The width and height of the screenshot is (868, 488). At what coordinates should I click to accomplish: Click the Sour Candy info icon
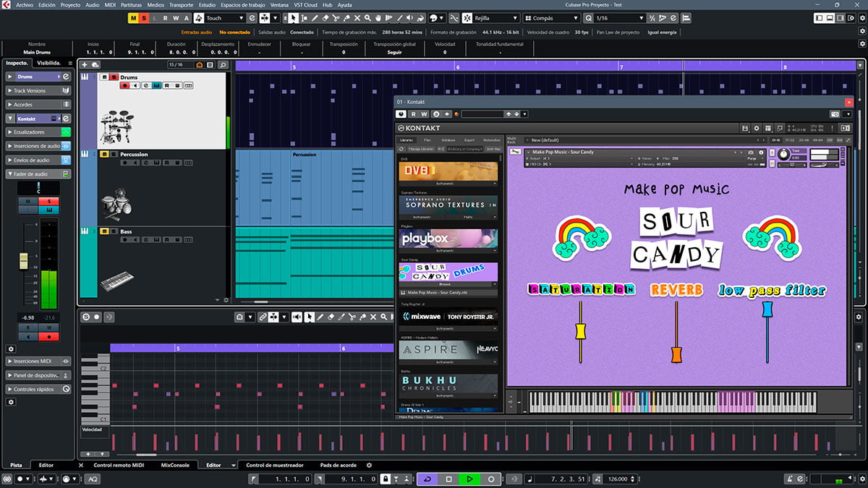(x=761, y=153)
